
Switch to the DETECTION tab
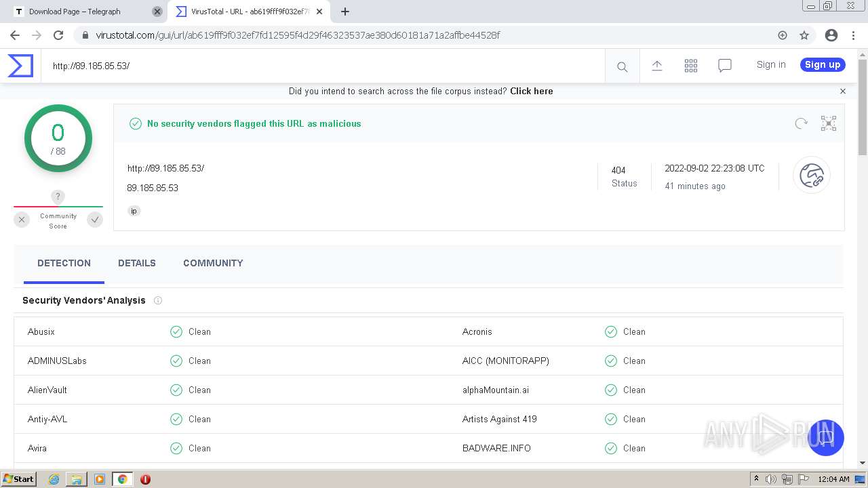[x=64, y=263]
